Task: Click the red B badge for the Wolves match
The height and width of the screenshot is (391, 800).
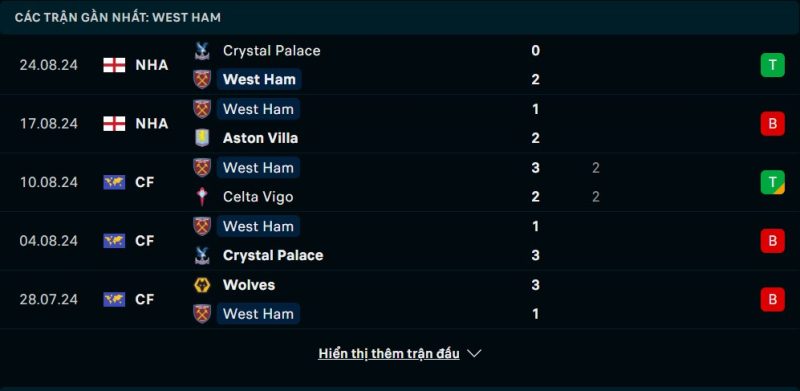Action: point(772,299)
